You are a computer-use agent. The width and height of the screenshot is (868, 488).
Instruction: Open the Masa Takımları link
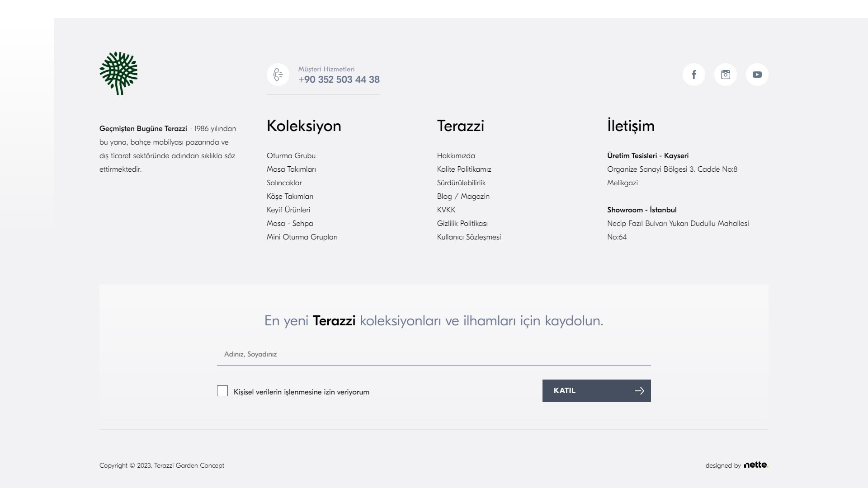[291, 169]
